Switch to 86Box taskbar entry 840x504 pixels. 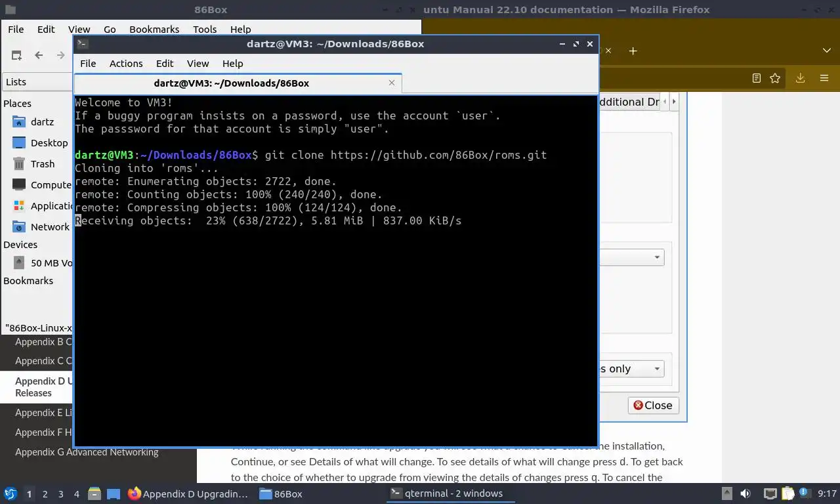click(x=281, y=493)
